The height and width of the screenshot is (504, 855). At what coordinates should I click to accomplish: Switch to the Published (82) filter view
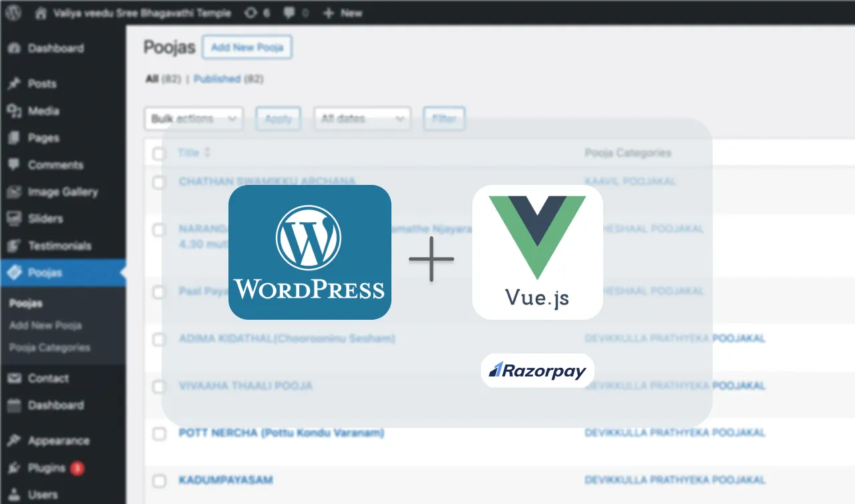217,79
